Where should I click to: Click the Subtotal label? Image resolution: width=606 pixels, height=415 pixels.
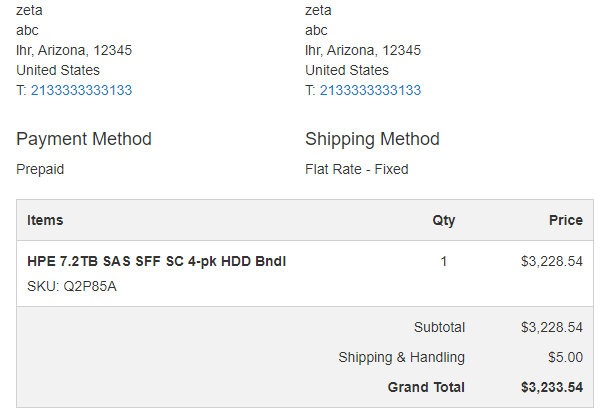[439, 327]
